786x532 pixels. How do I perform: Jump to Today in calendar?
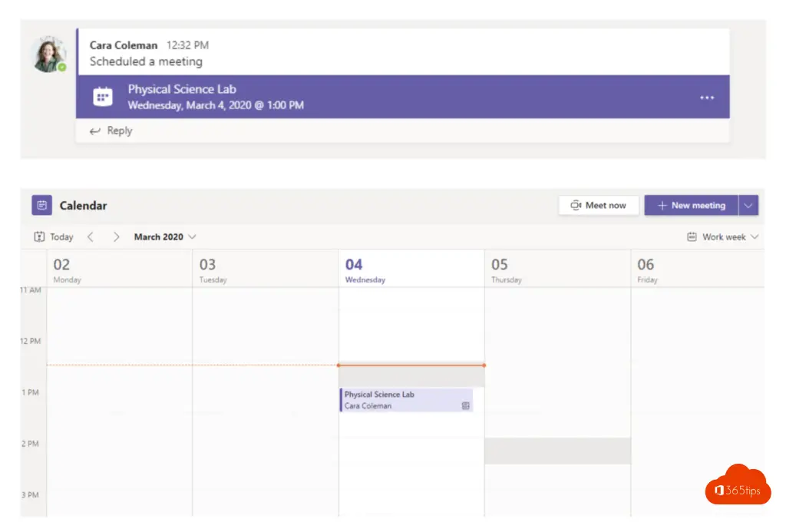pos(54,237)
